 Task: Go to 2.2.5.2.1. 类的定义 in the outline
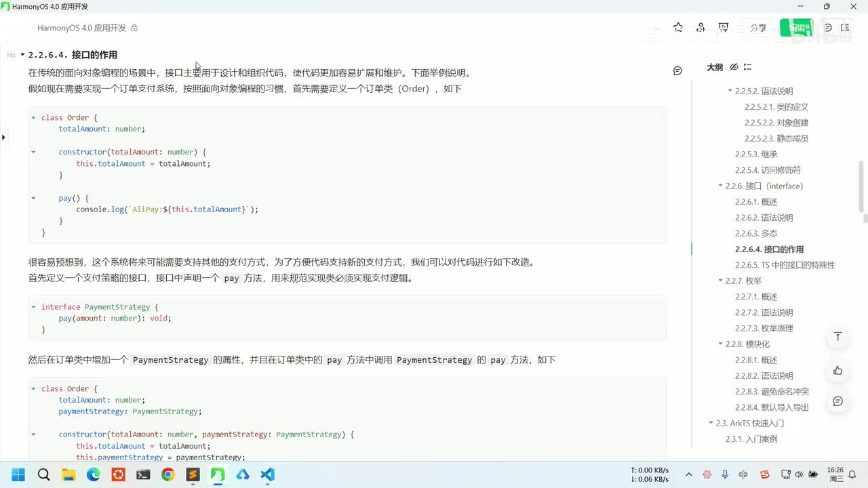tap(776, 107)
